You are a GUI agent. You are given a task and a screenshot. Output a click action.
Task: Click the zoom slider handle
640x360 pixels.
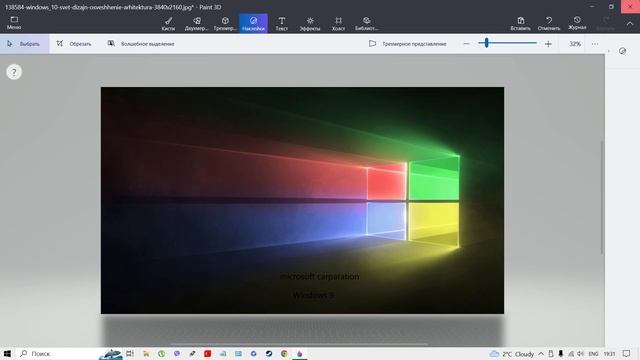tap(486, 43)
